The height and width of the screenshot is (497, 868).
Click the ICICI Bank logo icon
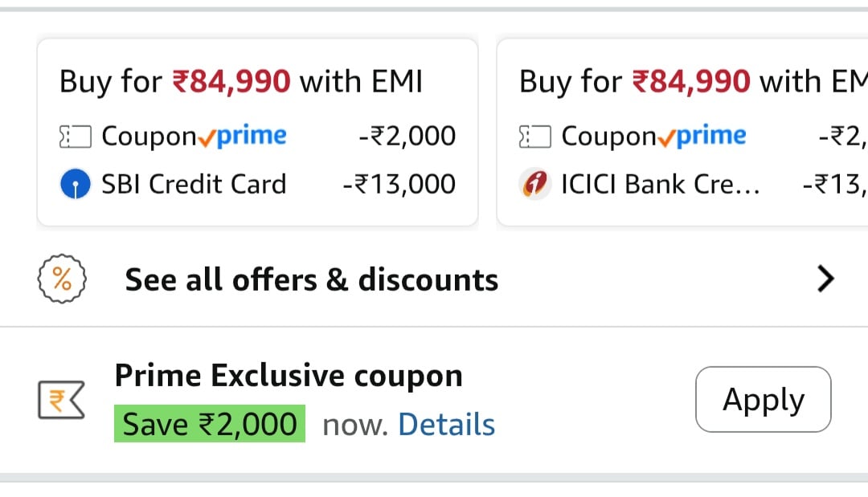pyautogui.click(x=534, y=184)
